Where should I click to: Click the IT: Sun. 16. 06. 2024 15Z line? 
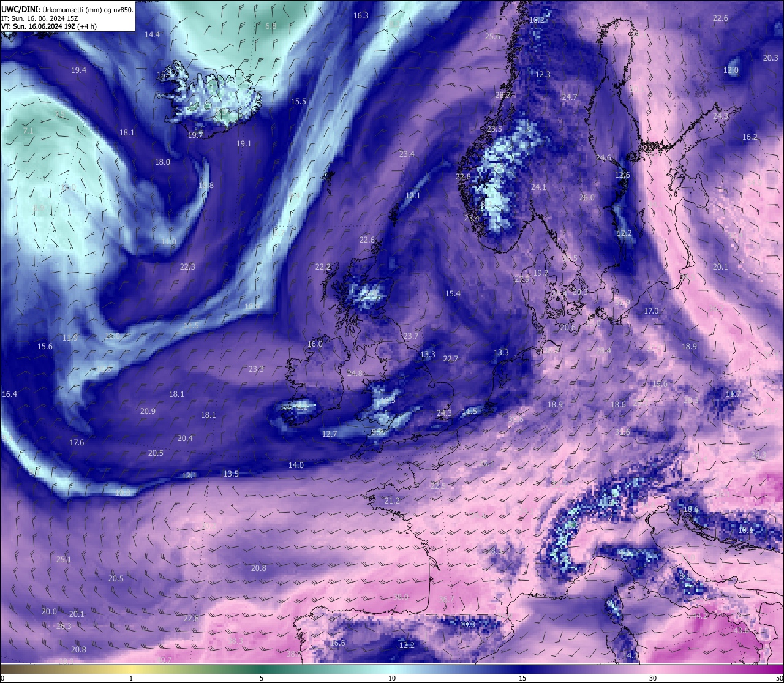coord(38,18)
